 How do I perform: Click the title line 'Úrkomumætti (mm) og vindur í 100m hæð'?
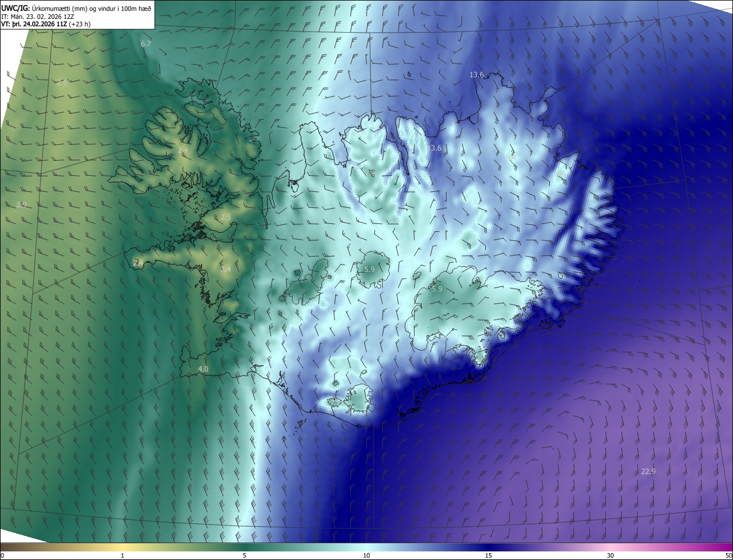pyautogui.click(x=90, y=8)
